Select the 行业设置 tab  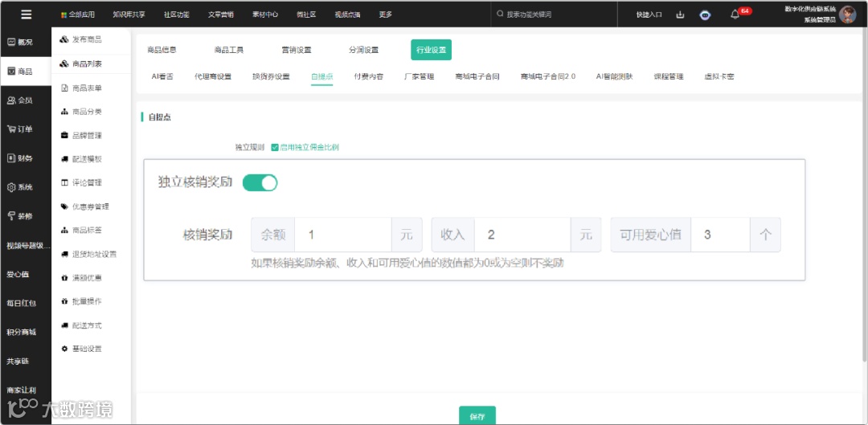coord(432,50)
